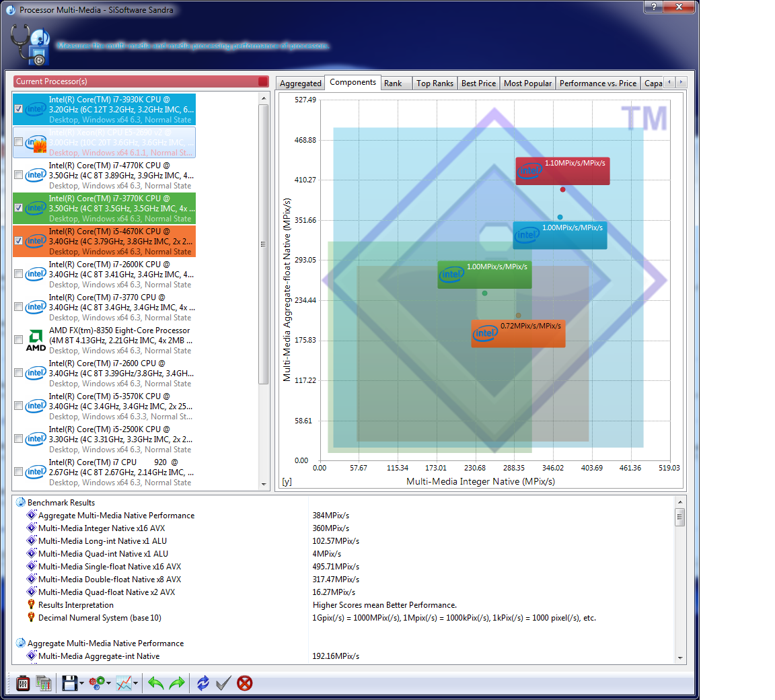
Task: Click the help question mark in title bar
Action: [x=654, y=7]
